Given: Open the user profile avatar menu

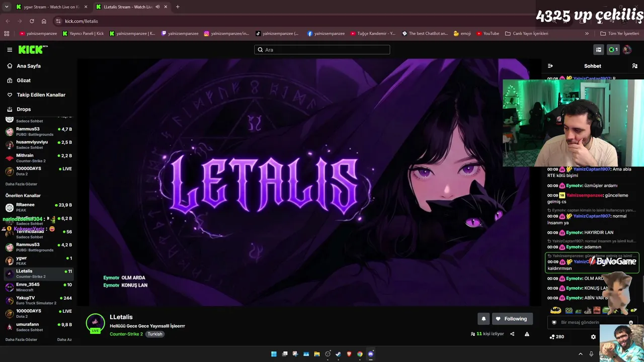Looking at the screenshot, I should tap(627, 50).
